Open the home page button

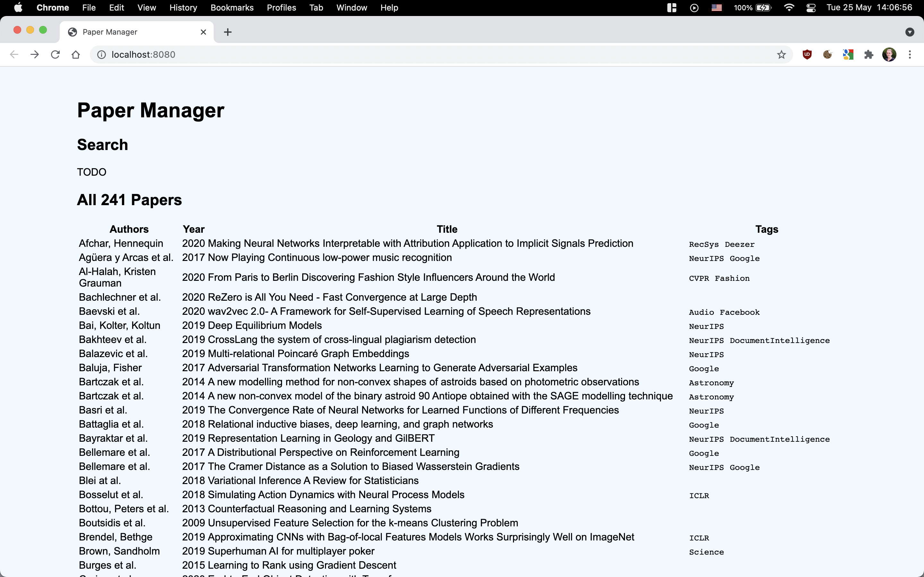[x=76, y=54]
